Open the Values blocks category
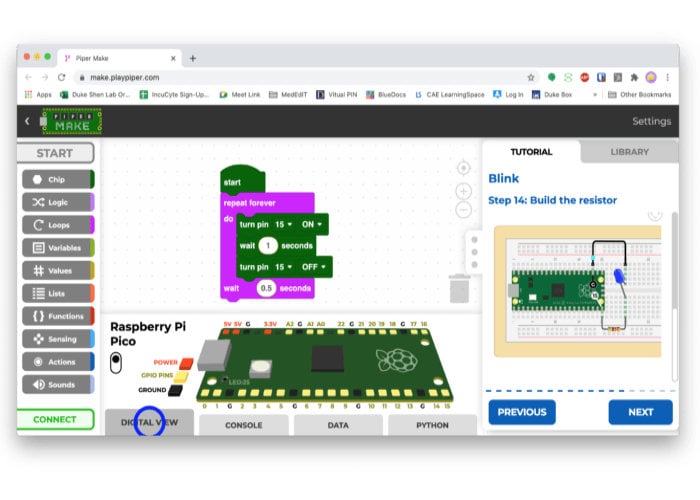The height and width of the screenshot is (500, 700). click(x=58, y=271)
